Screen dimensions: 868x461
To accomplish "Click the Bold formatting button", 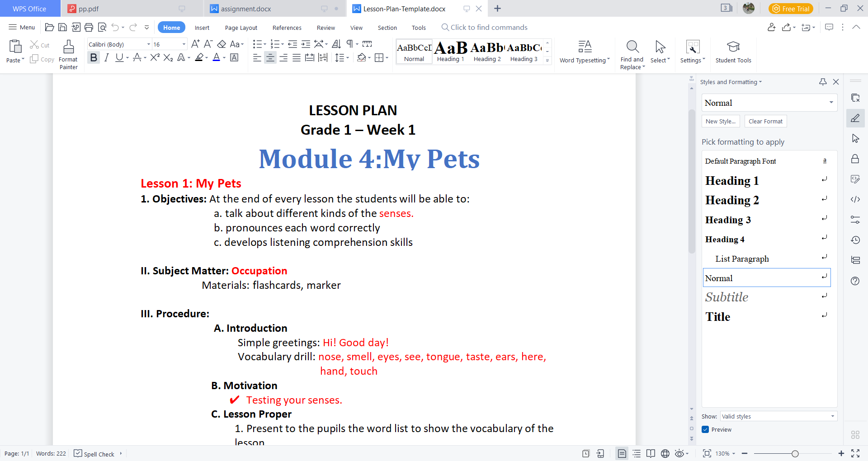I will [94, 57].
